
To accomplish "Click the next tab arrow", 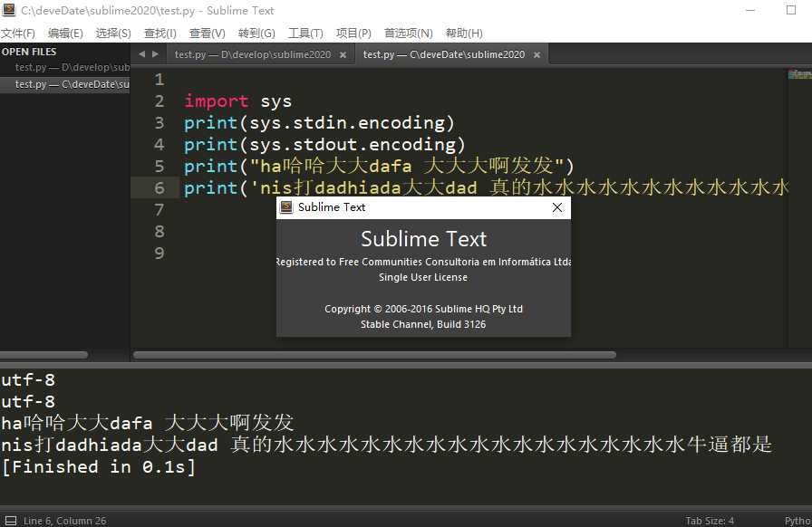I will 155,53.
